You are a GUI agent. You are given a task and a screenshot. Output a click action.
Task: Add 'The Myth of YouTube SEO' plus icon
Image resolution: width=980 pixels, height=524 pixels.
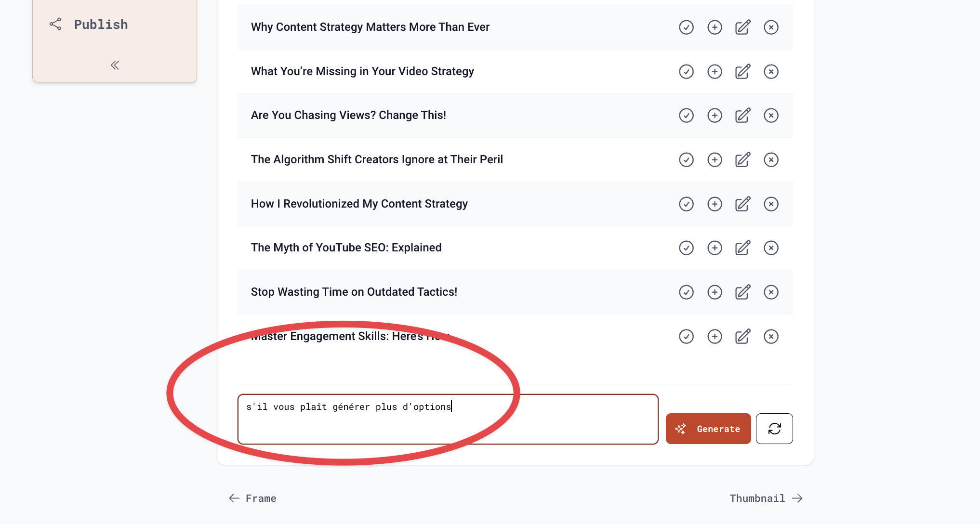(x=715, y=248)
